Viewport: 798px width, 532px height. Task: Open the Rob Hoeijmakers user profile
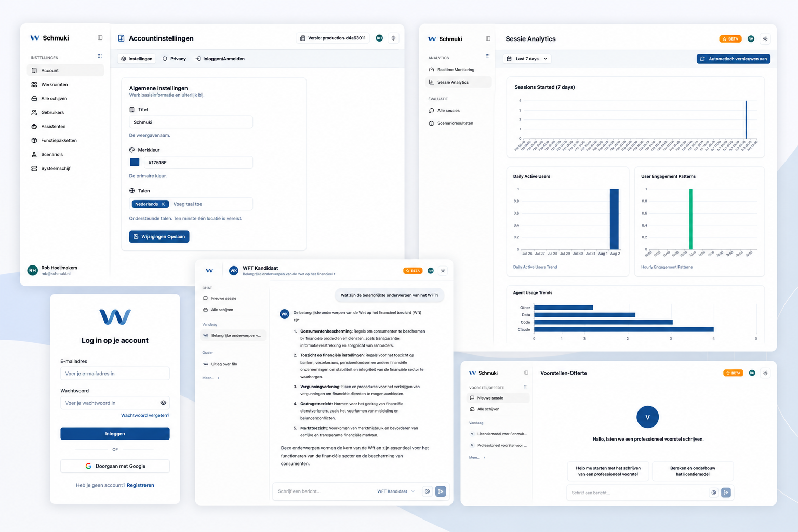coord(52,270)
